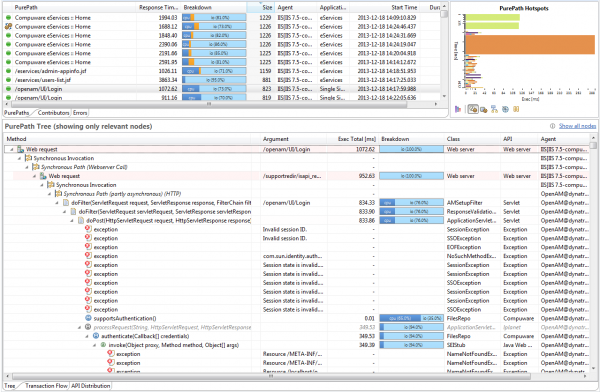Open the hotspots bar chart view icon
This screenshot has width=600, height=392.
coord(458,109)
